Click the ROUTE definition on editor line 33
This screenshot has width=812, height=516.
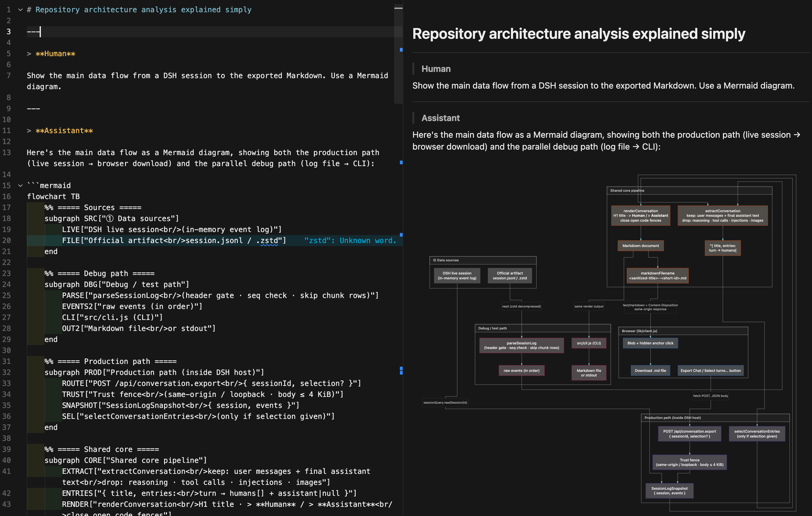tap(212, 383)
